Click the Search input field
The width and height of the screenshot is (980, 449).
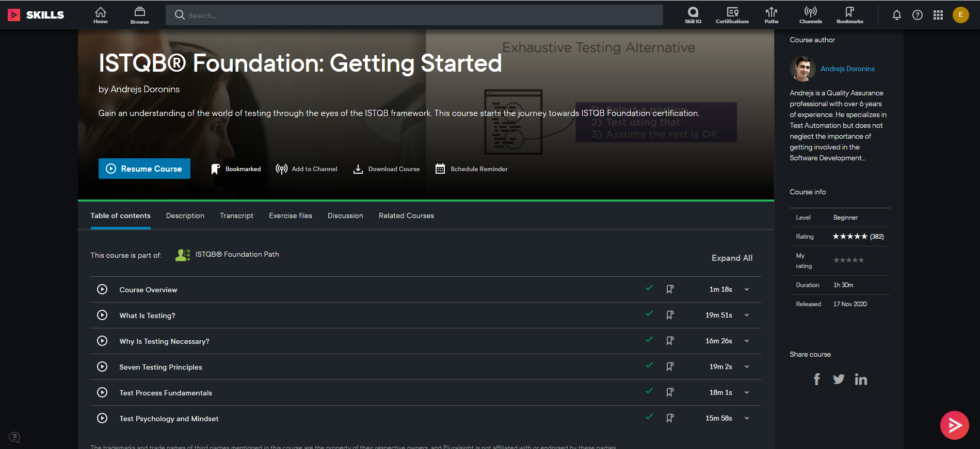pyautogui.click(x=414, y=15)
